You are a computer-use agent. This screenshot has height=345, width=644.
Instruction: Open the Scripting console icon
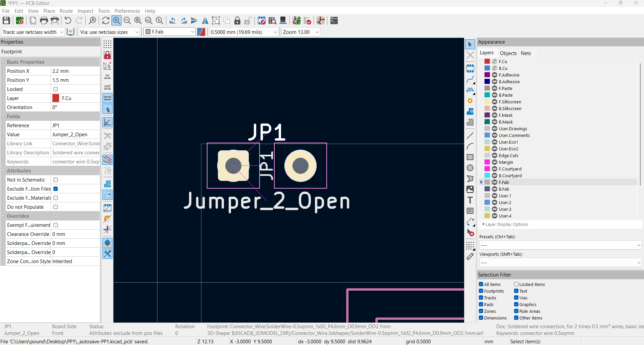pyautogui.click(x=334, y=21)
